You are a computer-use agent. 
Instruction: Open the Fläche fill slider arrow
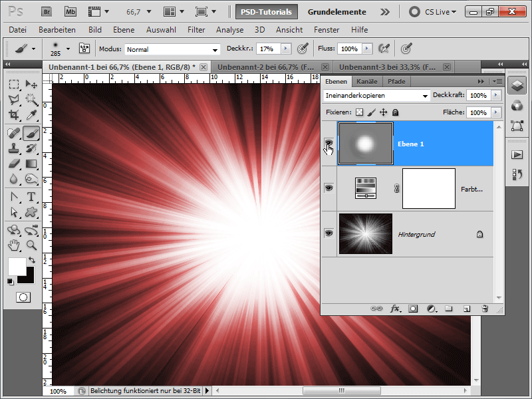point(496,112)
